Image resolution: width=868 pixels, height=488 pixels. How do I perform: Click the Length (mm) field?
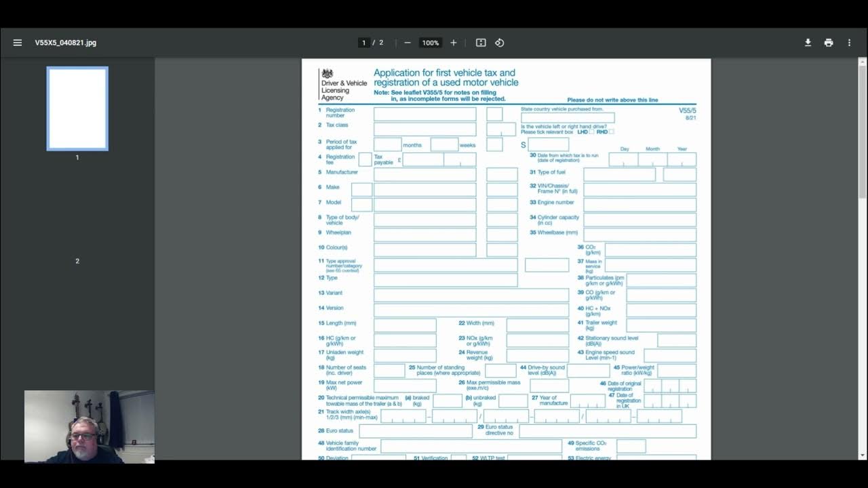tap(405, 325)
